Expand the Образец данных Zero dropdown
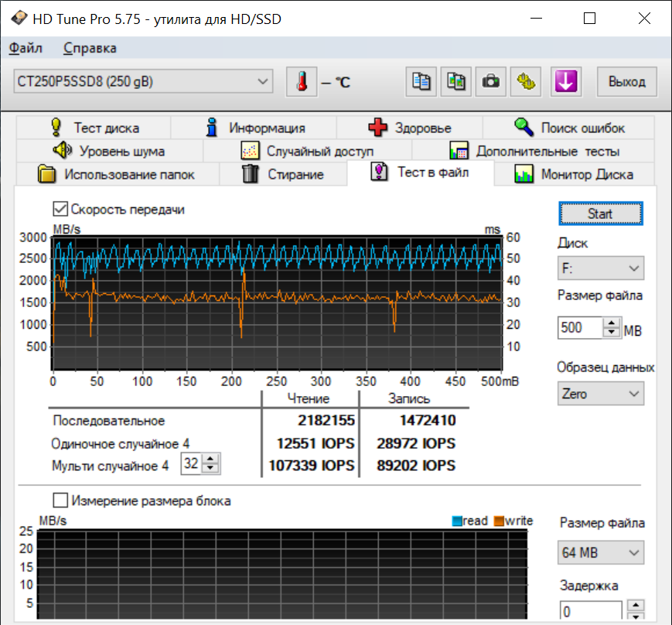 pos(600,394)
